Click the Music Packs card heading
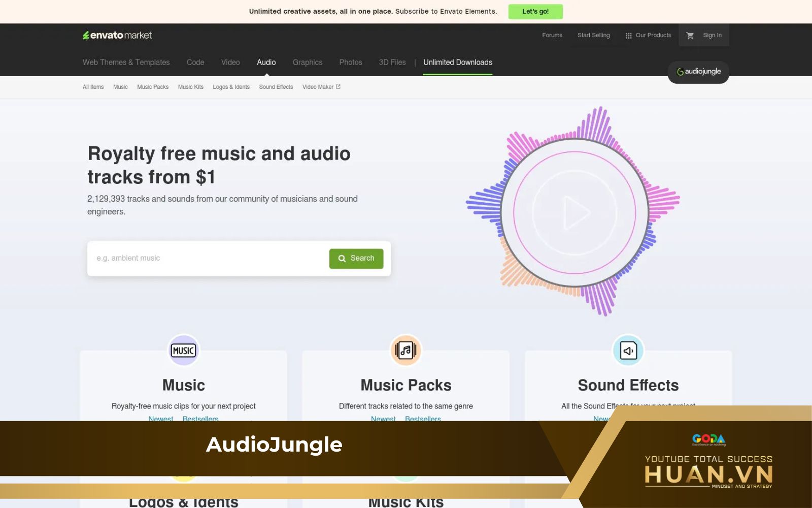Viewport: 812px width, 508px height. [406, 385]
